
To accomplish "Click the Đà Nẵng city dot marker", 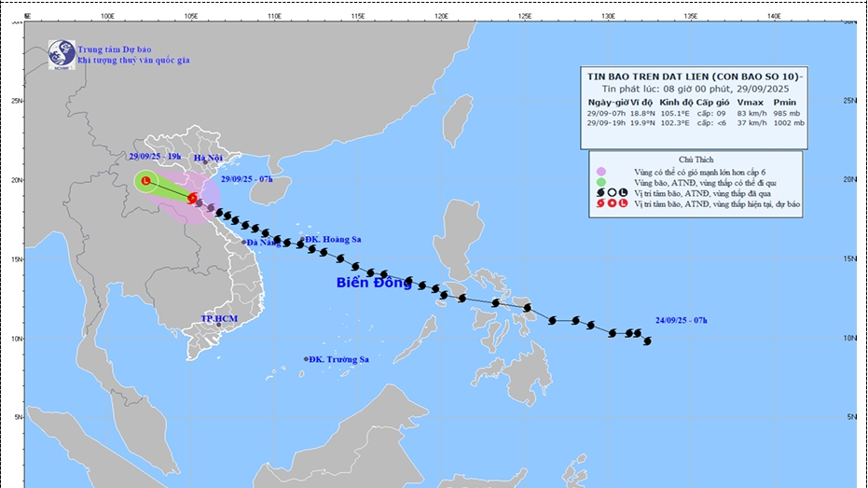I will (x=244, y=243).
